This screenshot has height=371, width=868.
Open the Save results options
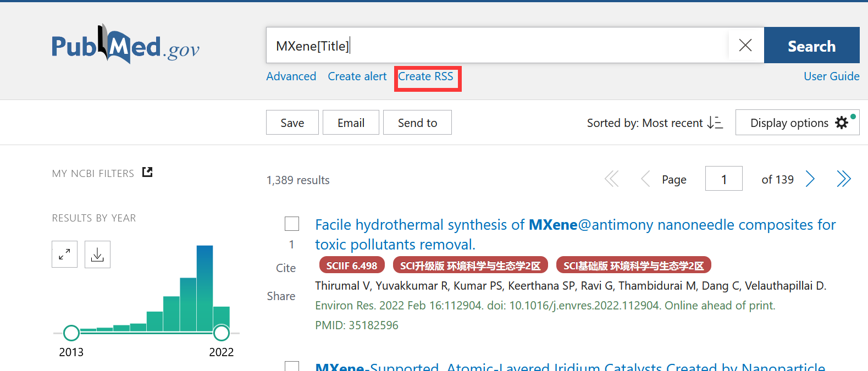click(292, 123)
